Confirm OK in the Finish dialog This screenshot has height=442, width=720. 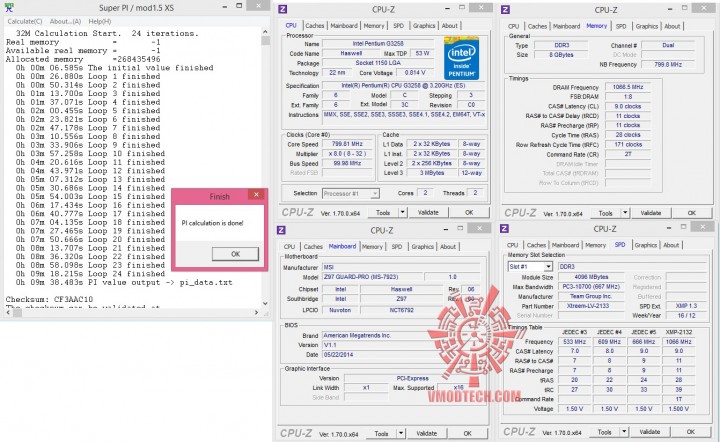235,254
